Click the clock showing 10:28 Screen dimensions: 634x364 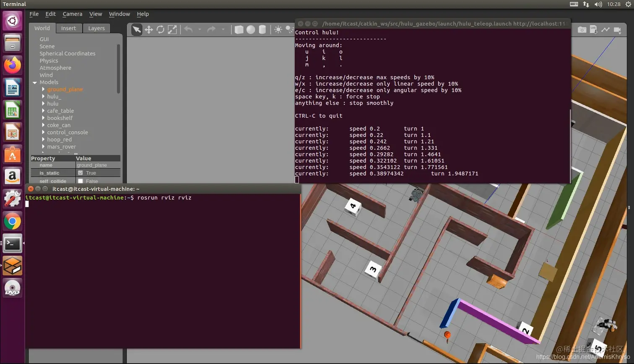[x=613, y=4]
